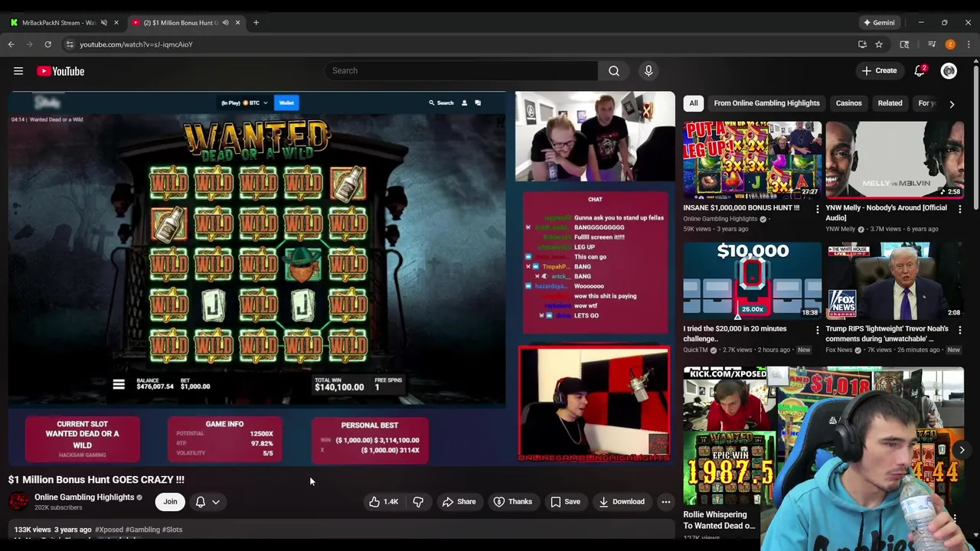The image size is (980, 551).
Task: Select From Online Gambling Highlights chip
Action: tap(766, 103)
